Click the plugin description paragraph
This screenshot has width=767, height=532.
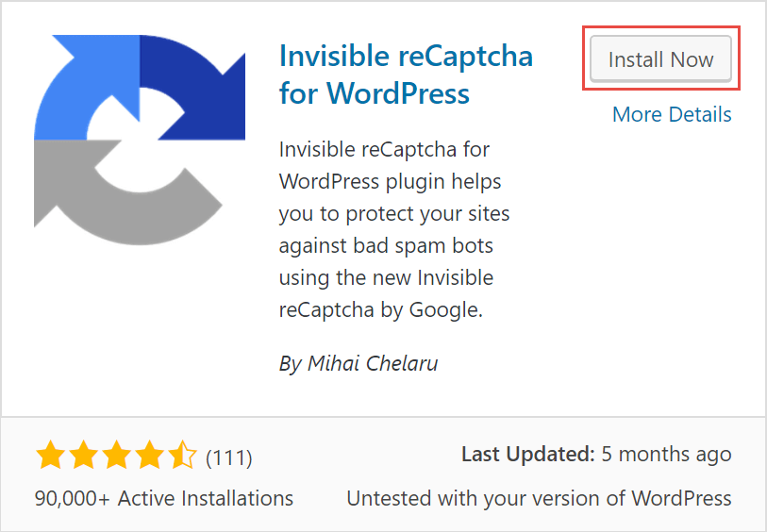(394, 229)
